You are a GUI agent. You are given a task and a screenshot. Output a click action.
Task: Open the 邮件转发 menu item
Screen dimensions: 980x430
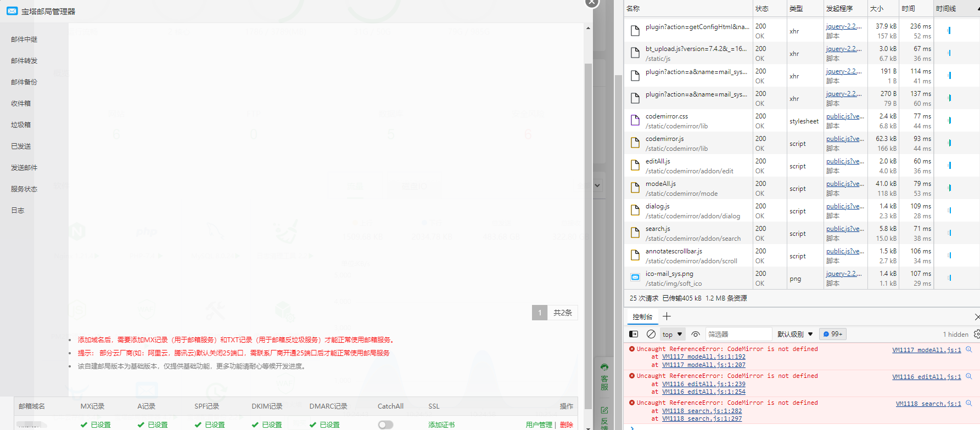pyautogui.click(x=24, y=61)
